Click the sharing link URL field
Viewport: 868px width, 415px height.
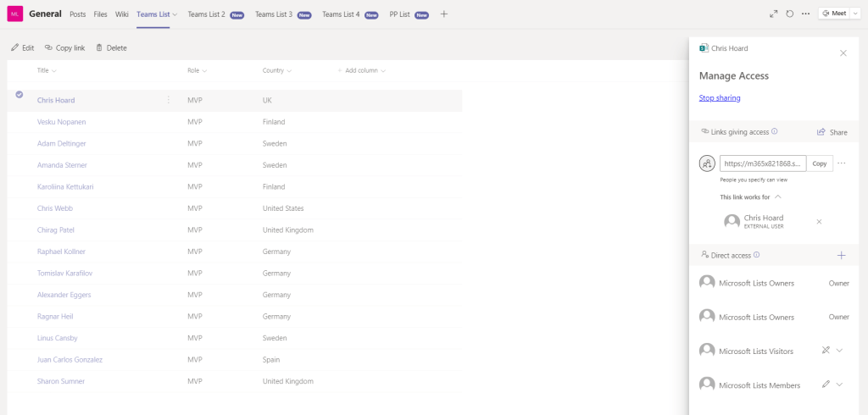(763, 163)
